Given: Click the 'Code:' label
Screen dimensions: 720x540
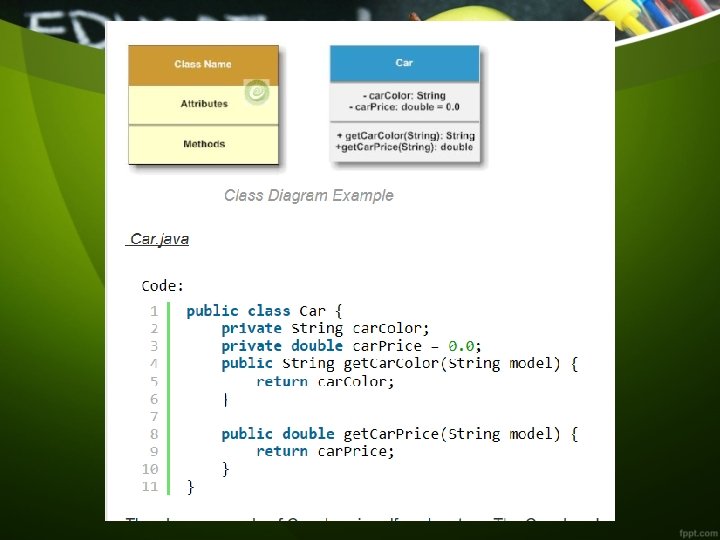Looking at the screenshot, I should (x=163, y=286).
